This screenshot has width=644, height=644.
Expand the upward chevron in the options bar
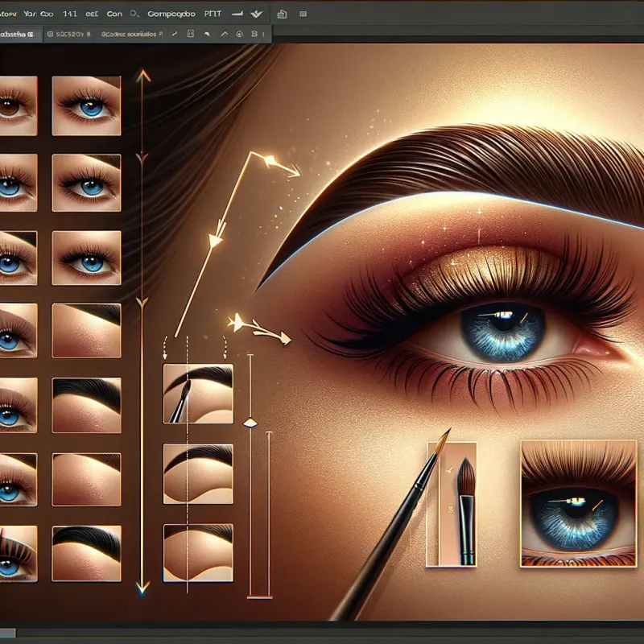(x=225, y=34)
